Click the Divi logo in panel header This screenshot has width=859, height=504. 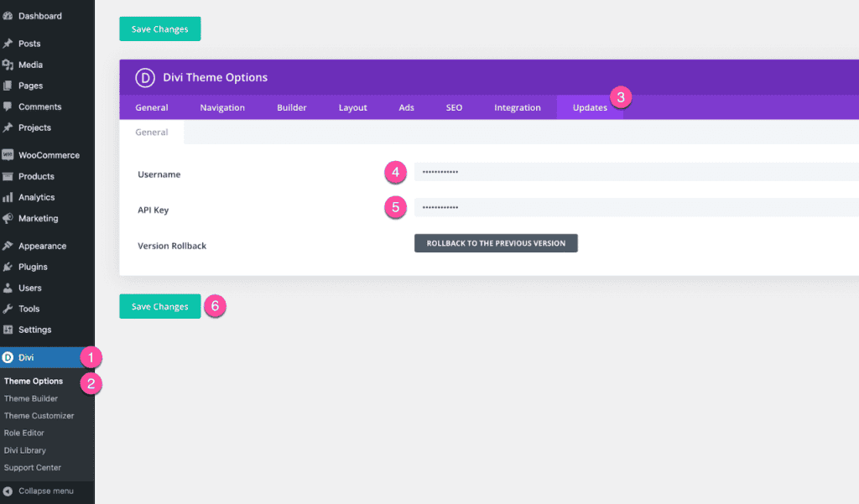point(145,77)
